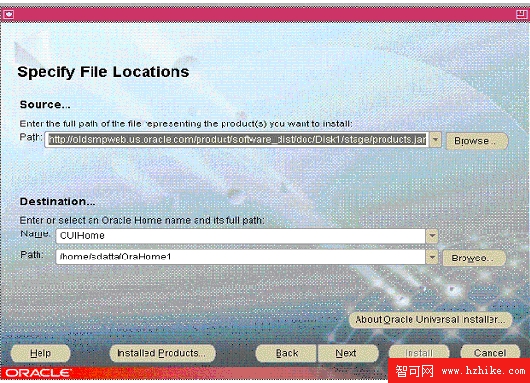530x383 pixels.
Task: Click the Destination... section label
Action: [x=57, y=201]
